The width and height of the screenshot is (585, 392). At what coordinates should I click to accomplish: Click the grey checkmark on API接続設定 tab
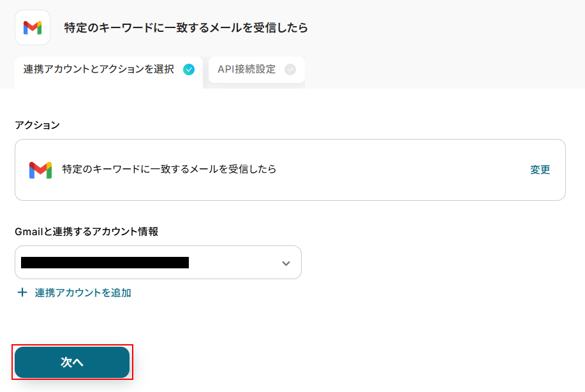click(x=290, y=69)
